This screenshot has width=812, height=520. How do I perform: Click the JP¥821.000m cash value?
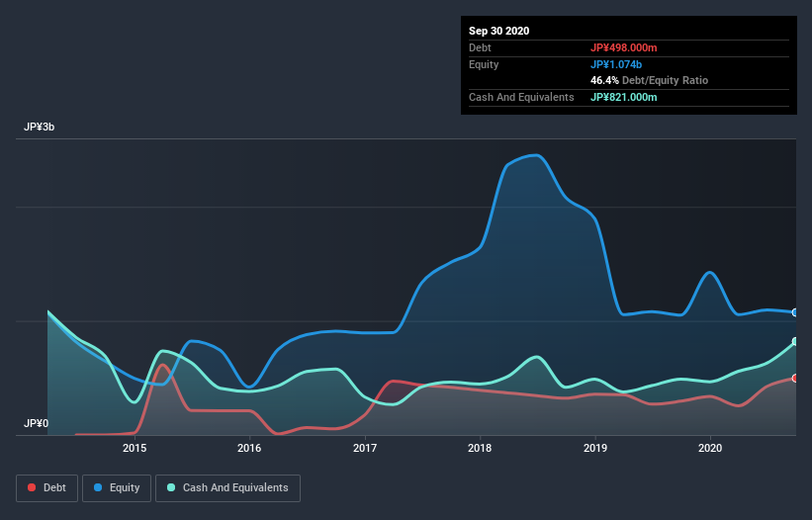(x=623, y=97)
